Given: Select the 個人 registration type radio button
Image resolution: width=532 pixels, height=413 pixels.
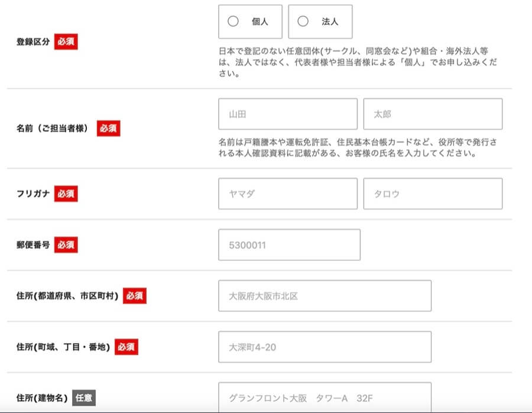Looking at the screenshot, I should [233, 22].
